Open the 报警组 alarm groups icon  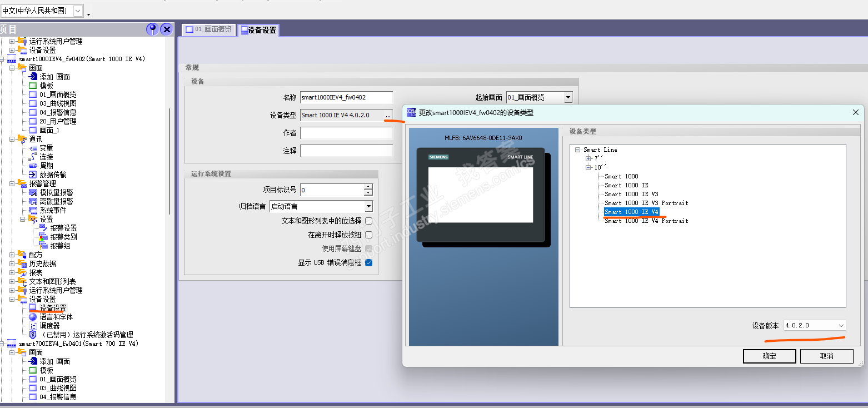(x=43, y=246)
